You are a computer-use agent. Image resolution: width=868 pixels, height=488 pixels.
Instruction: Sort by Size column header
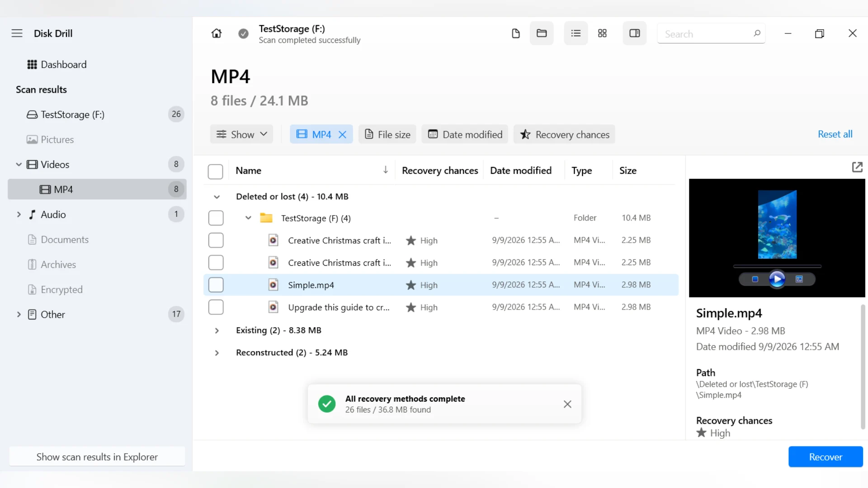coord(627,170)
